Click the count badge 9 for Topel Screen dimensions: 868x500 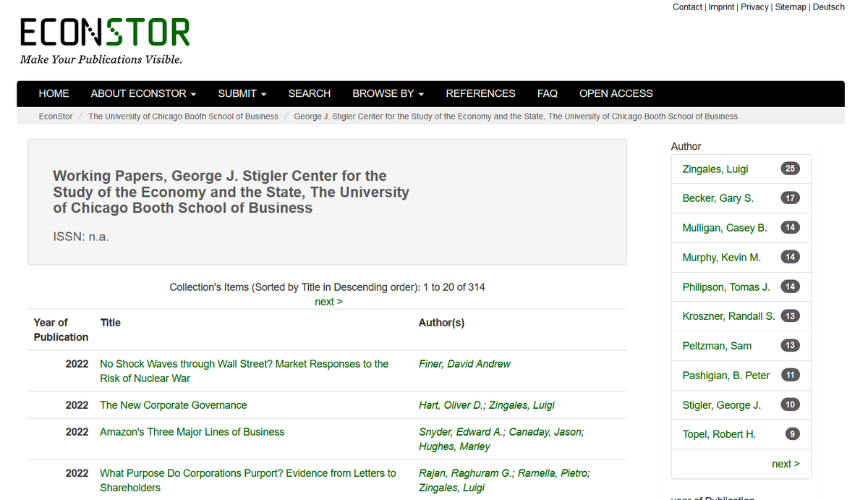point(793,434)
